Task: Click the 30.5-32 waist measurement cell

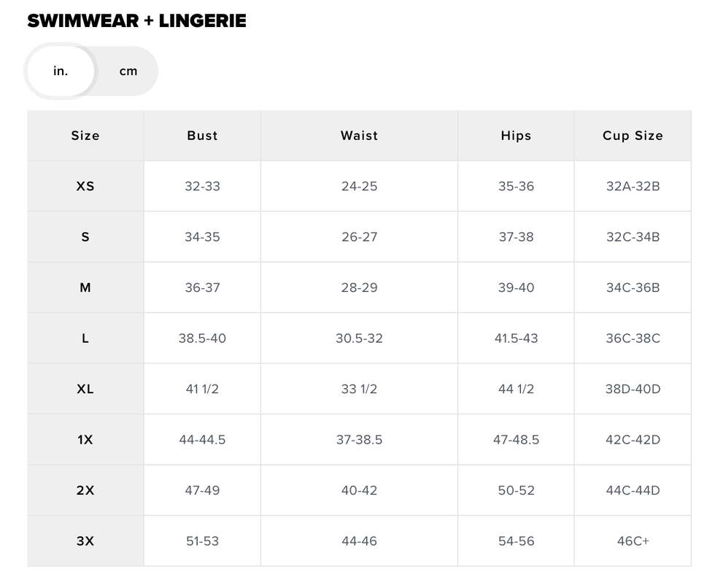Action: [359, 339]
